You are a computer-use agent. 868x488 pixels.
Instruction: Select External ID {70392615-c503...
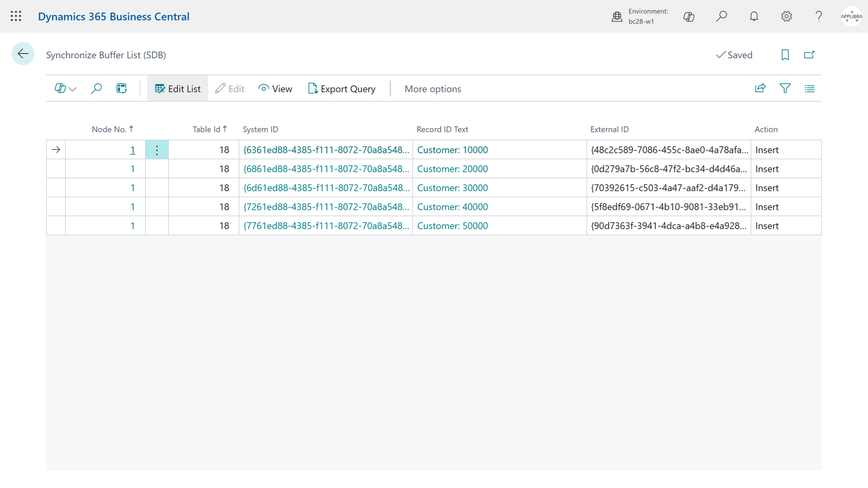[x=669, y=188]
